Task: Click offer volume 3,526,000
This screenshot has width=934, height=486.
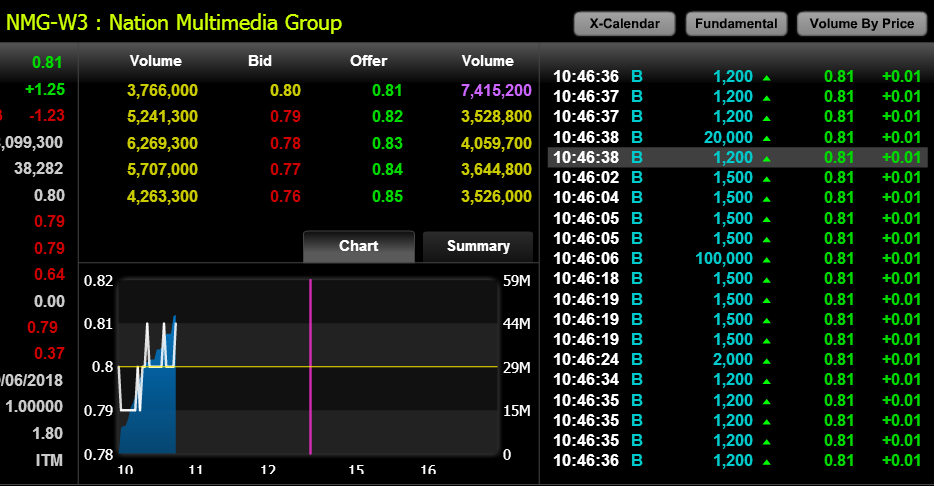Action: tap(496, 197)
